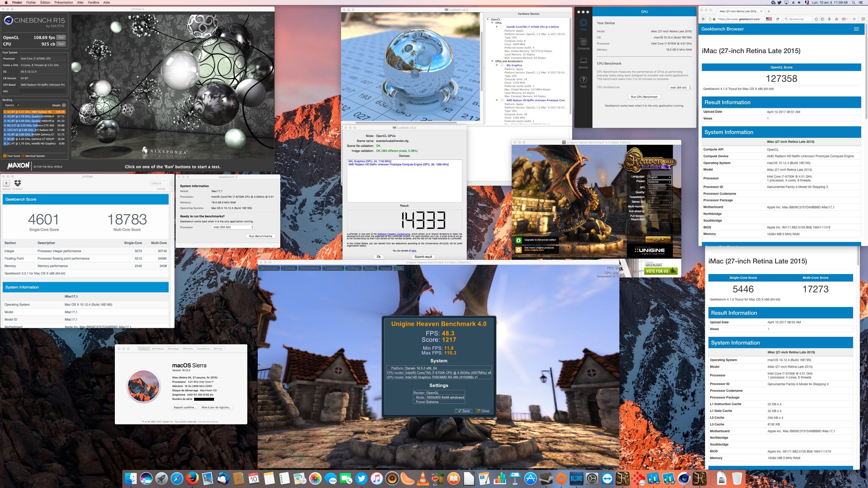Open the Présentation menu
868x488 pixels.
coord(64,3)
